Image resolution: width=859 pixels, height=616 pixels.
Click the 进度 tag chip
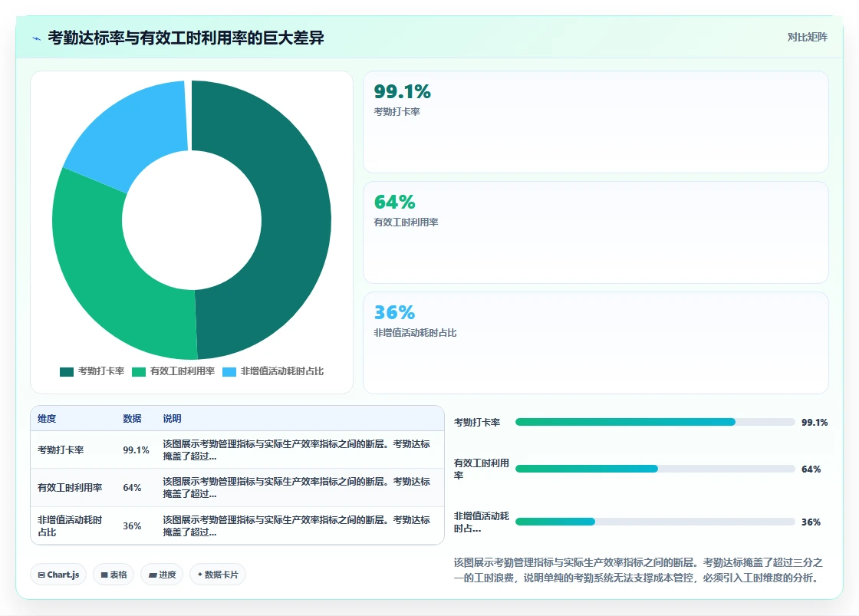[162, 575]
